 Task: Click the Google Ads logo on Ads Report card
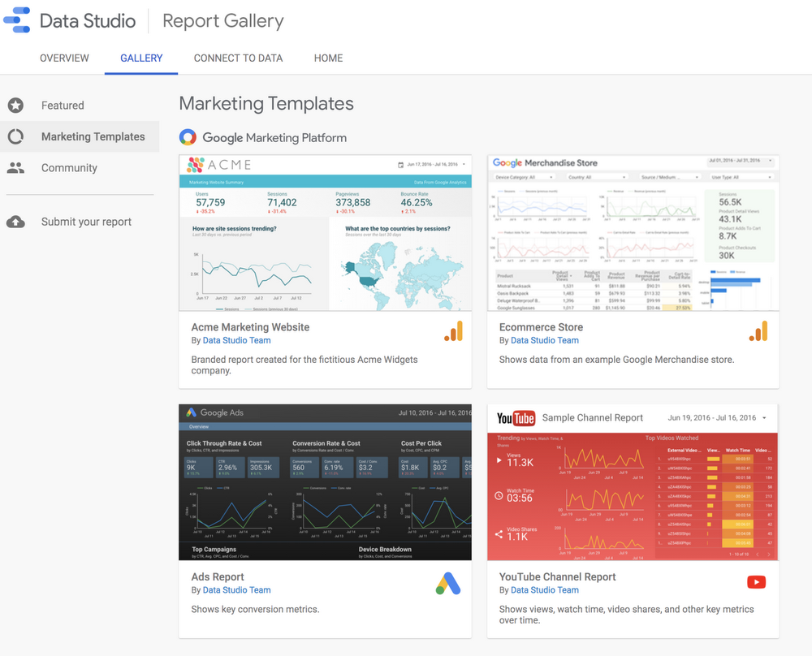point(448,584)
